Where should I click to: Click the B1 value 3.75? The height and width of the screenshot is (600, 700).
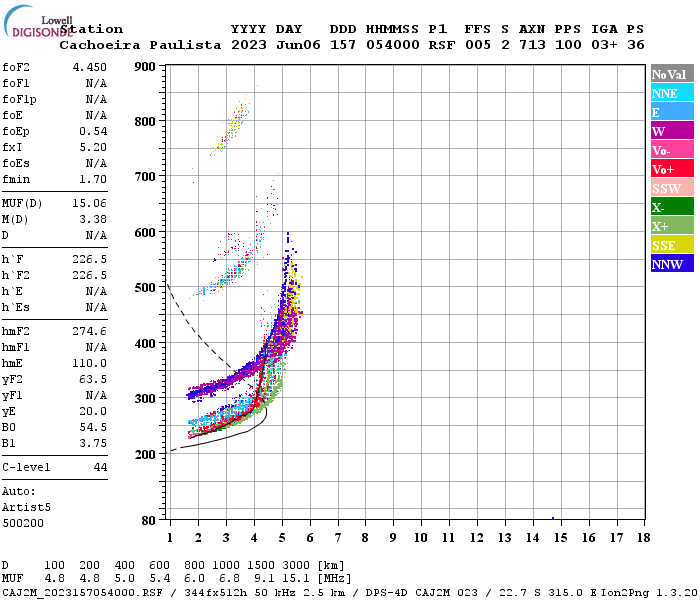point(93,443)
